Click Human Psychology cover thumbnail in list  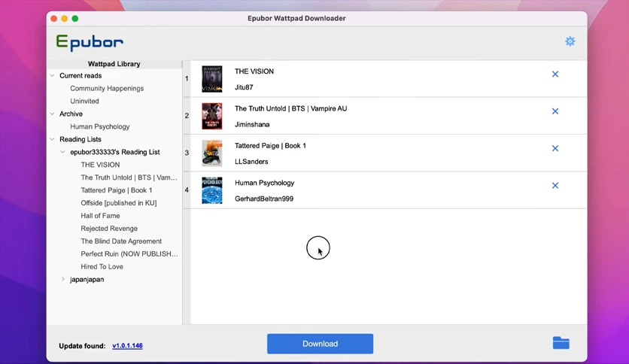(x=212, y=190)
